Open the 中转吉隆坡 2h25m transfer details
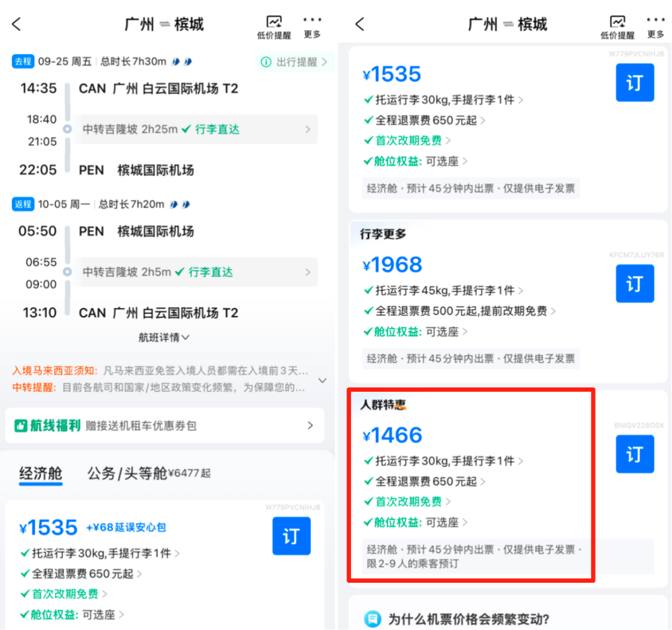The height and width of the screenshot is (630, 672). click(x=197, y=129)
